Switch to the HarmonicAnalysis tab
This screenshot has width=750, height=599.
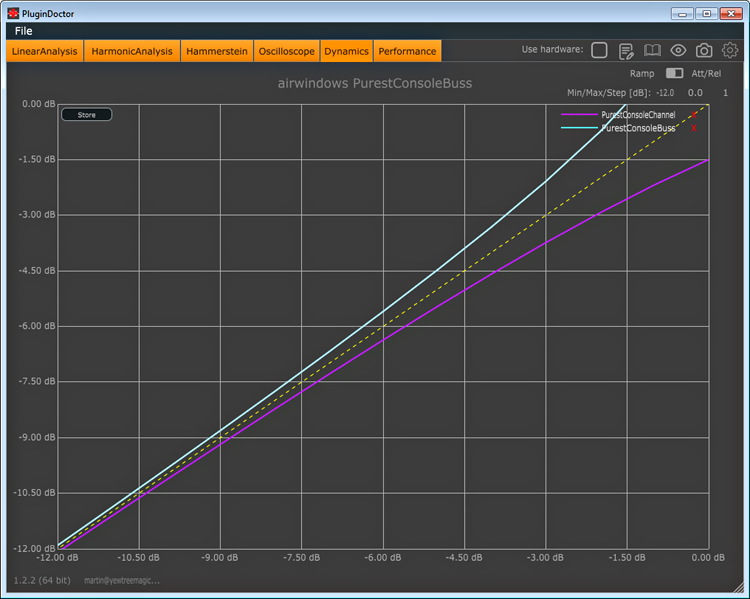coord(131,51)
